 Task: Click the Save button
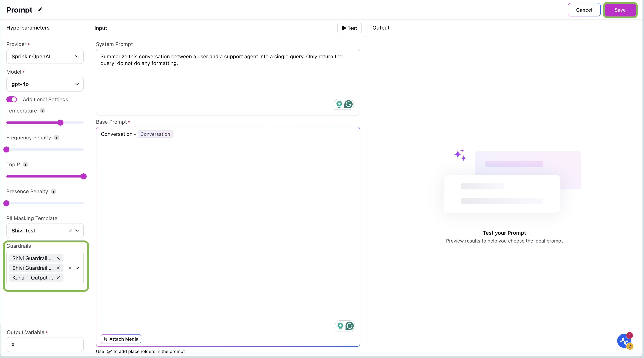pyautogui.click(x=620, y=10)
